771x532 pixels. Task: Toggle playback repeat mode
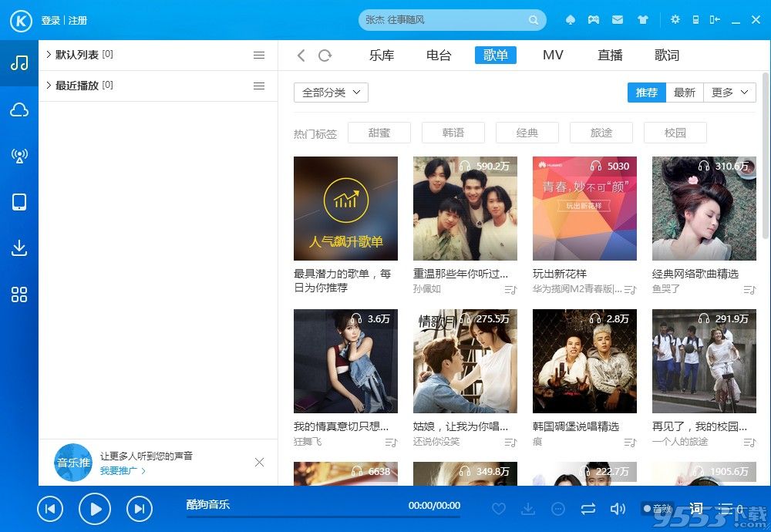[x=588, y=508]
